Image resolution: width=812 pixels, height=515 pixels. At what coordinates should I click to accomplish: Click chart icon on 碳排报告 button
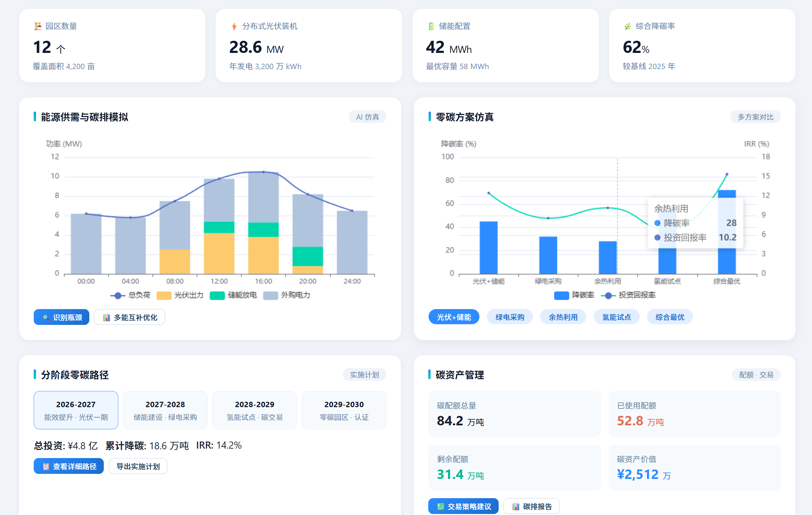pos(516,507)
